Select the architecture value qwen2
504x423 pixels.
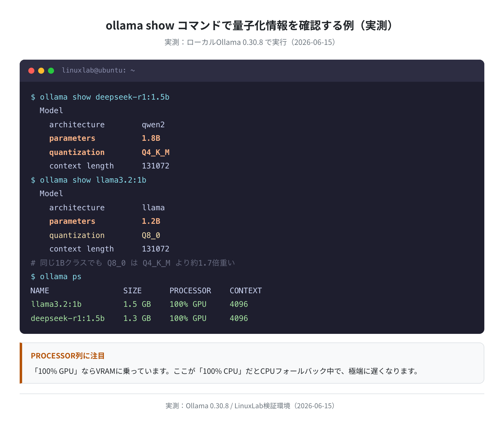[x=153, y=125]
